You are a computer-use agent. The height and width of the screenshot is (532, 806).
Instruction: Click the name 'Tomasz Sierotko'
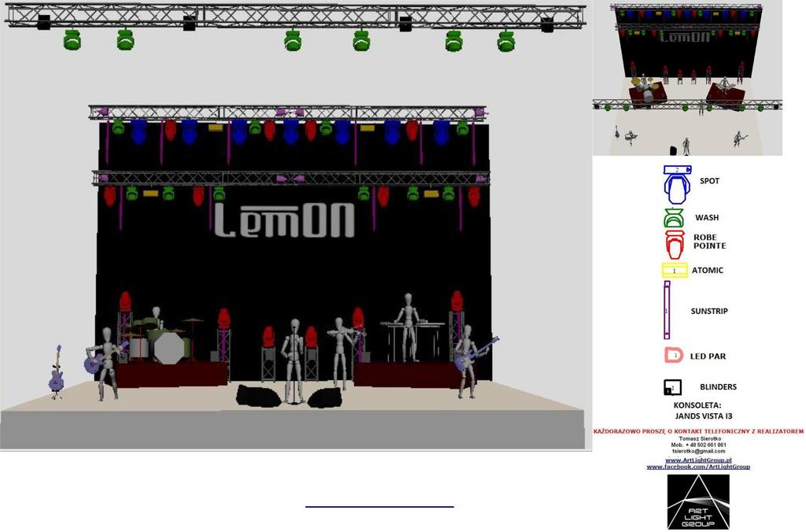[699, 438]
